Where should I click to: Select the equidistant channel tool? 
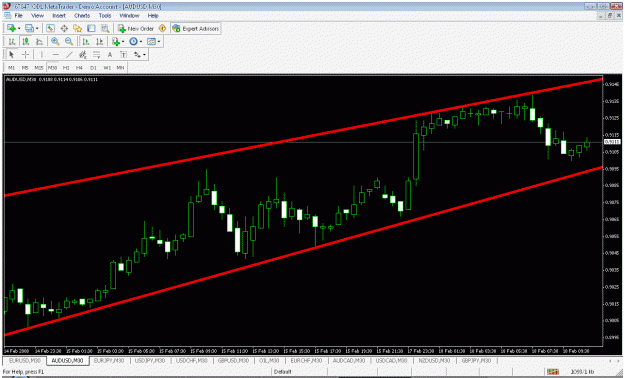(83, 55)
